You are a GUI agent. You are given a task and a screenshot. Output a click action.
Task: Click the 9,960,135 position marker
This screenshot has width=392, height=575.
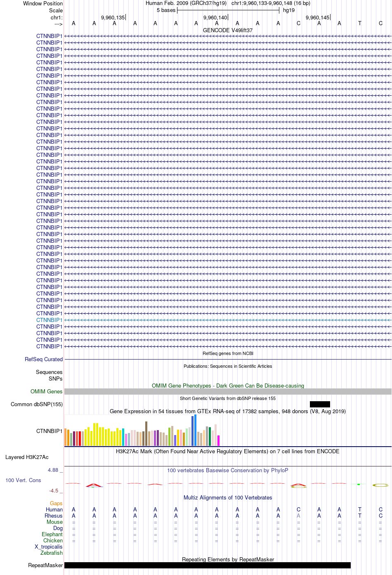pyautogui.click(x=113, y=17)
